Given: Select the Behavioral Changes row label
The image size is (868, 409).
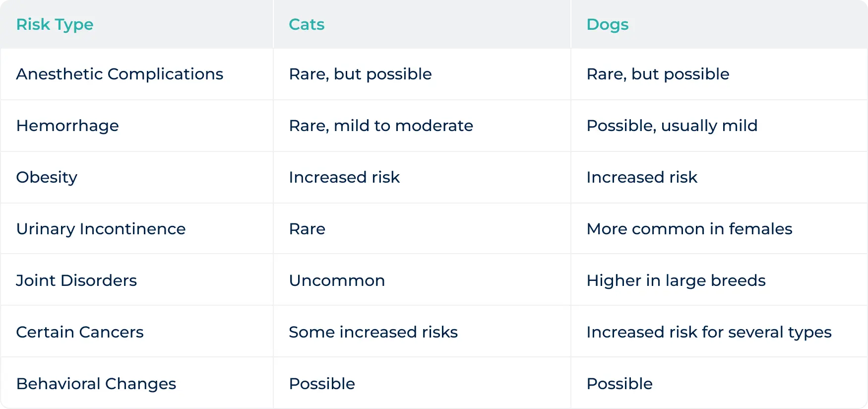Looking at the screenshot, I should 96,384.
